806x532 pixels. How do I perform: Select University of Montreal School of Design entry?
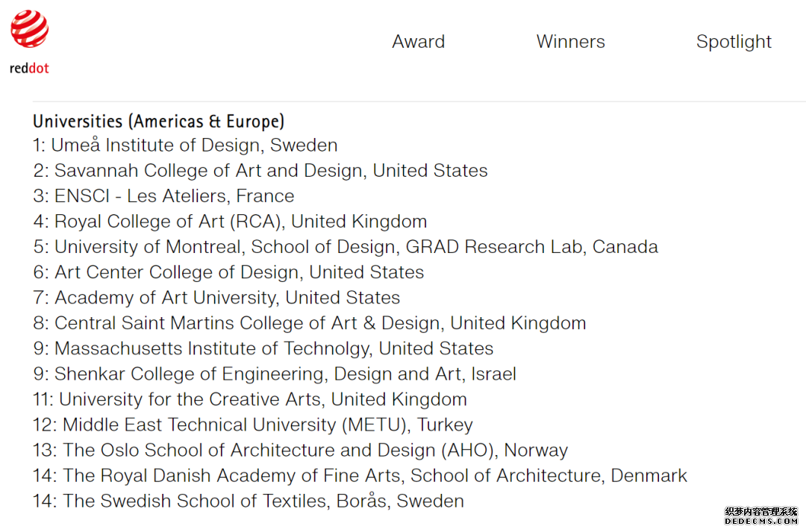point(346,247)
